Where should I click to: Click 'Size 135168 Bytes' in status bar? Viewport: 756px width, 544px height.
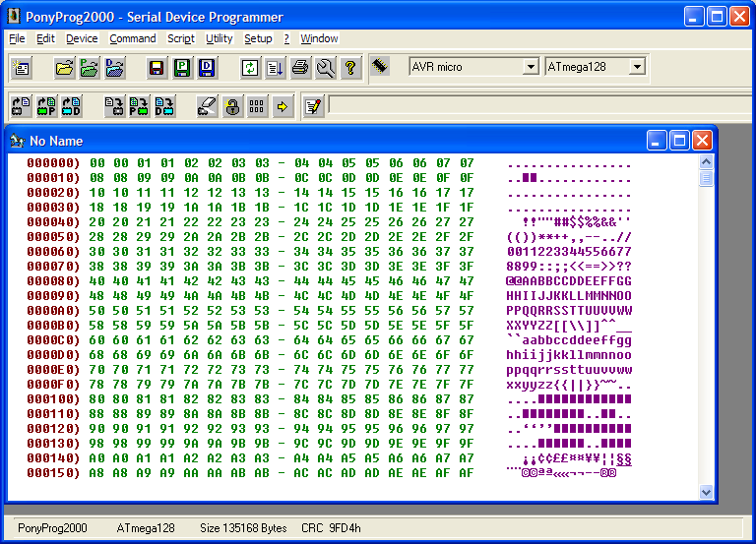coord(243,528)
